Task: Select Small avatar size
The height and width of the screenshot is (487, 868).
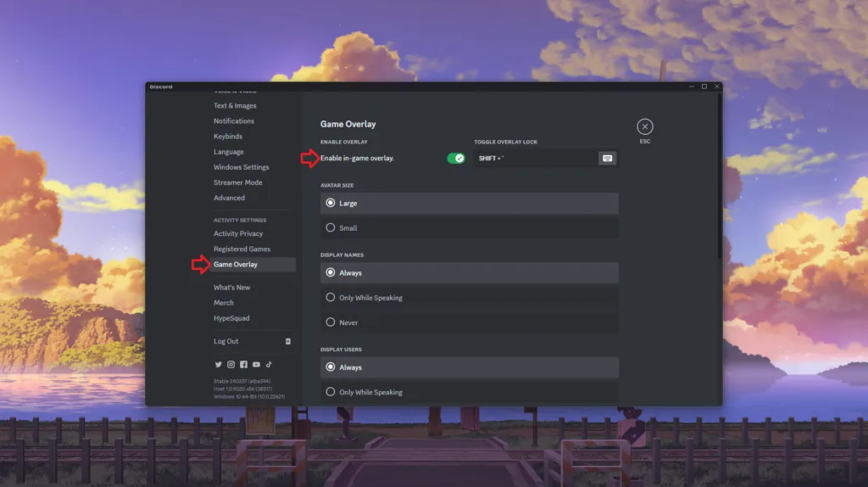Action: pyautogui.click(x=331, y=227)
